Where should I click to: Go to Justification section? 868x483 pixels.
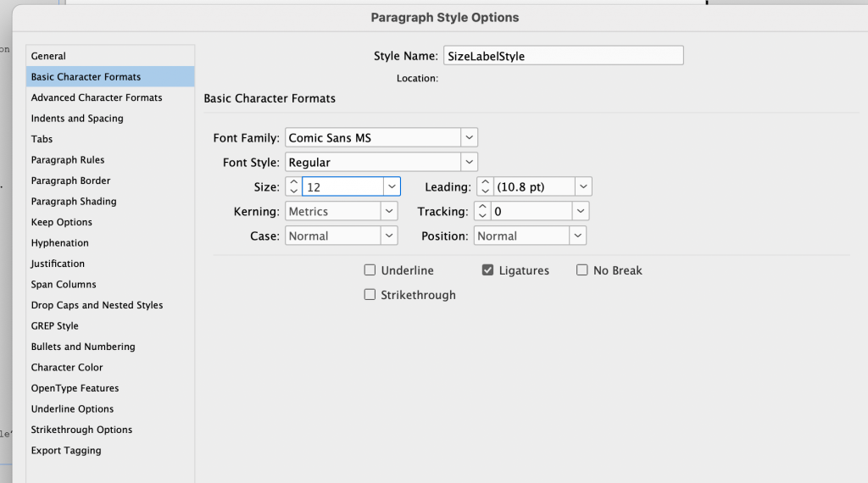pyautogui.click(x=110, y=264)
